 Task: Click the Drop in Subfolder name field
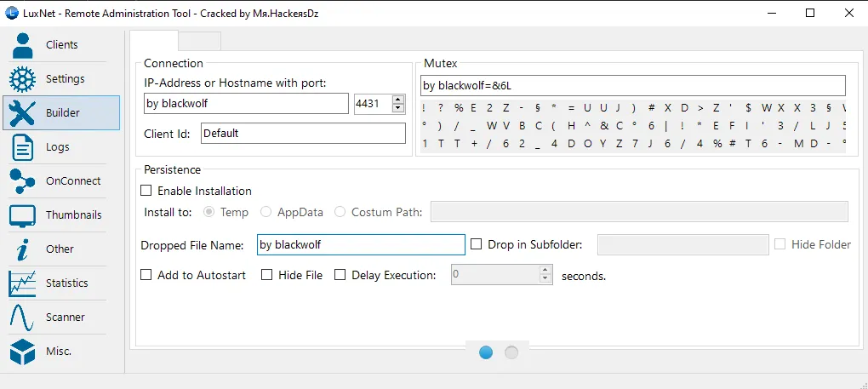click(683, 244)
